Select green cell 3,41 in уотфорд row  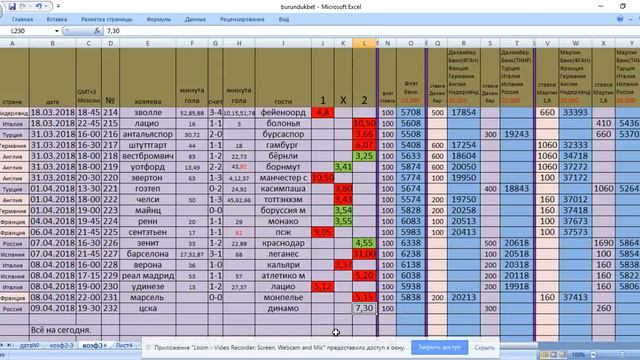pyautogui.click(x=343, y=167)
